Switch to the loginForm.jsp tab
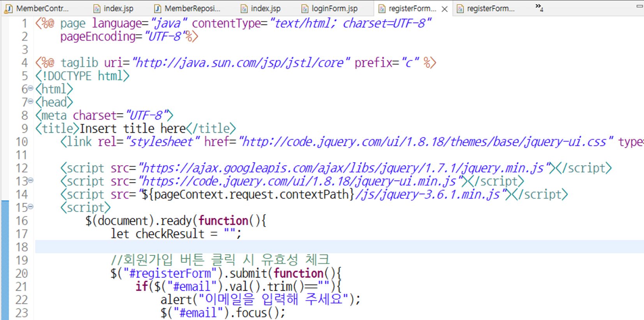This screenshot has width=644, height=320. point(329,8)
